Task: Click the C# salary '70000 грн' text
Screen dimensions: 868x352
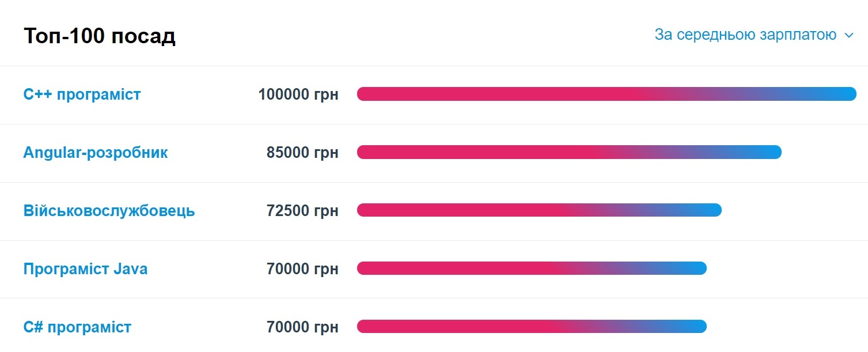Action: click(x=302, y=327)
